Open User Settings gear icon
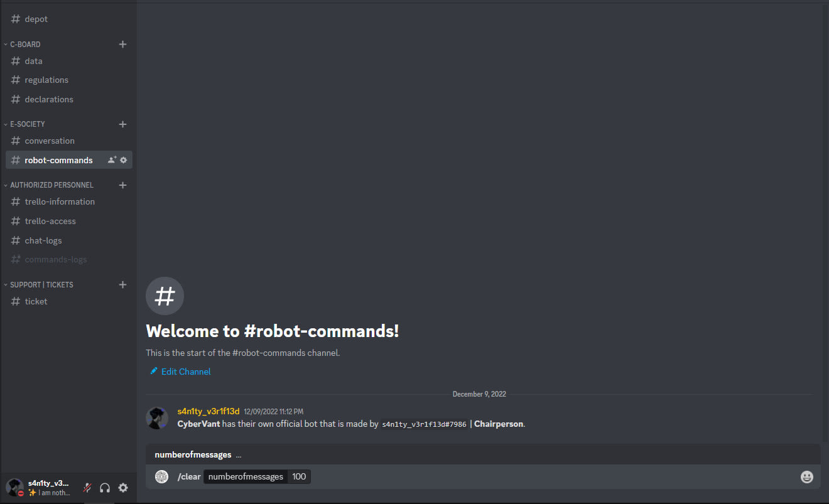This screenshot has height=504, width=829. (123, 488)
